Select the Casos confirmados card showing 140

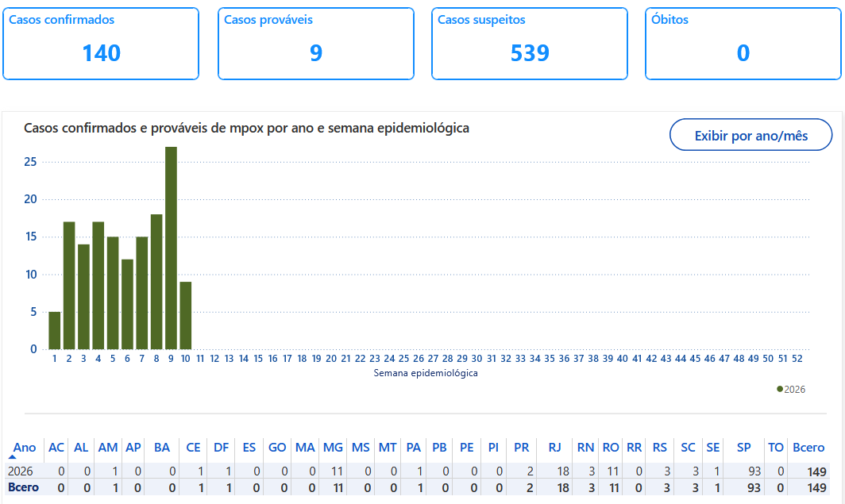coord(101,44)
